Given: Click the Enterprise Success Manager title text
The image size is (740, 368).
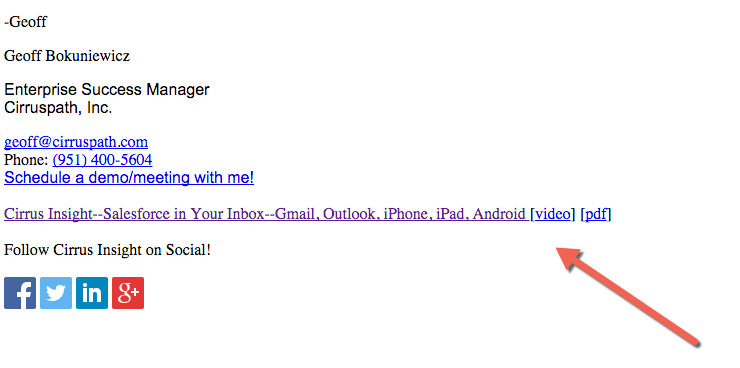Looking at the screenshot, I should 107,90.
